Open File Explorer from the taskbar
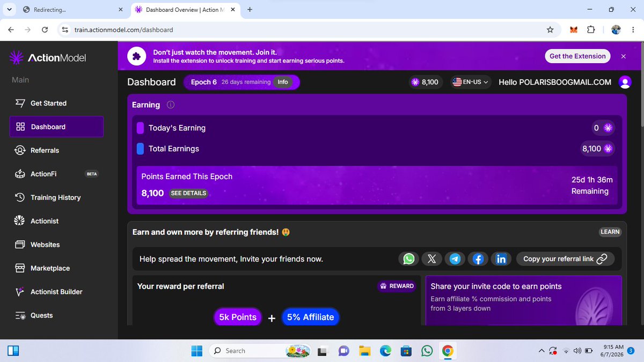The image size is (644, 362). click(365, 351)
